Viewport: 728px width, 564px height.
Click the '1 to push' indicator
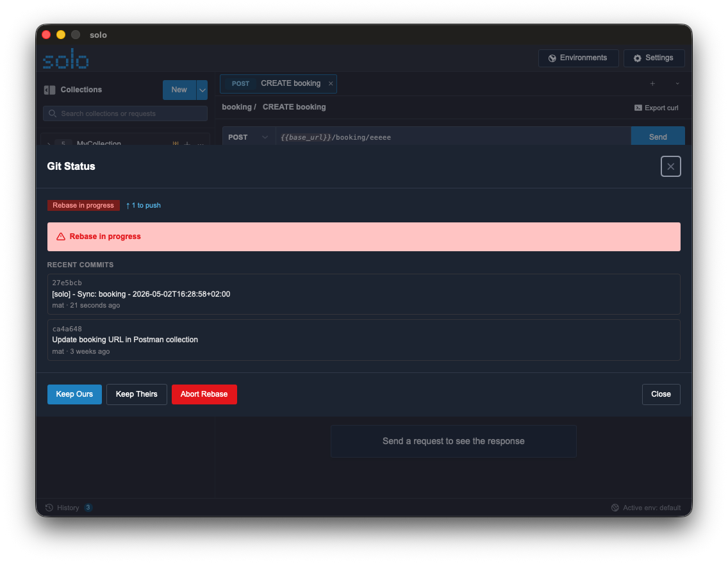point(143,205)
